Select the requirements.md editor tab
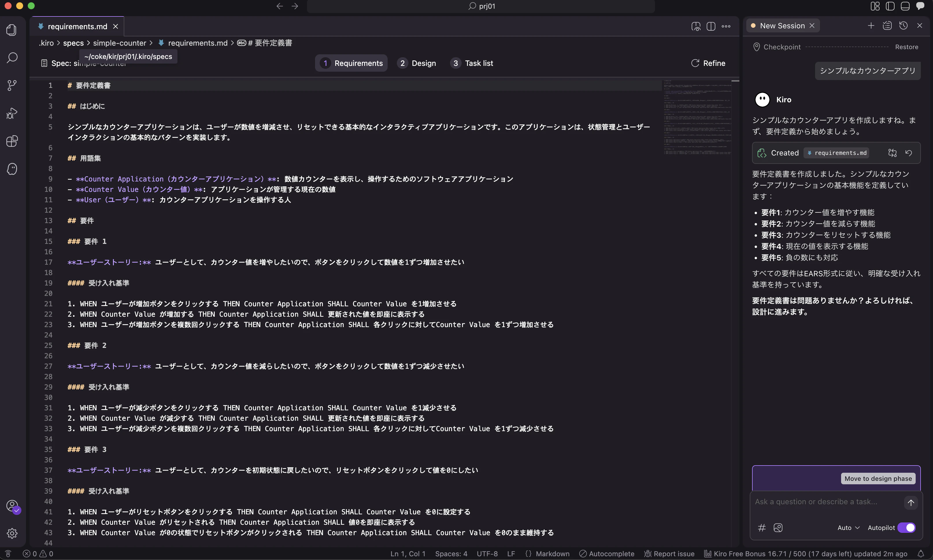Image resolution: width=933 pixels, height=560 pixels. 78,26
